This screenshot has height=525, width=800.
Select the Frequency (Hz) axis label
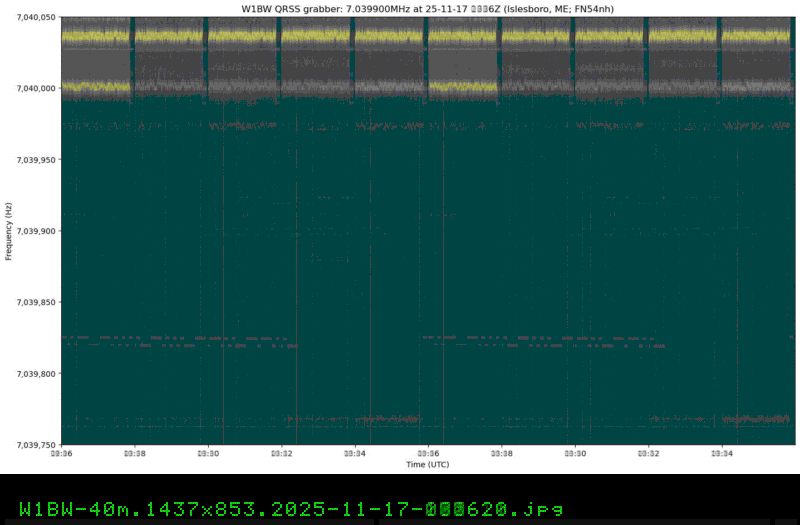(8, 231)
